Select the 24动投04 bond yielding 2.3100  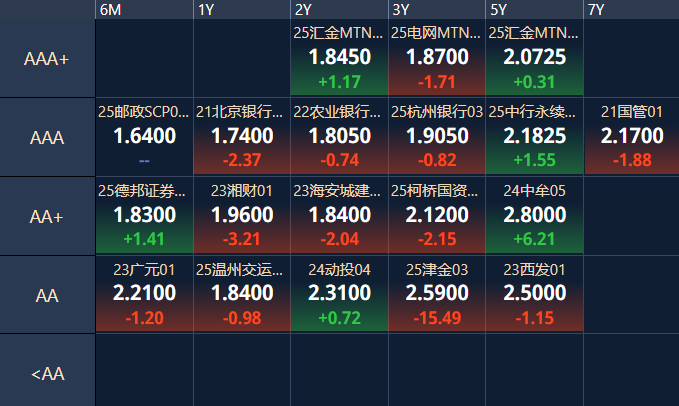(340, 294)
